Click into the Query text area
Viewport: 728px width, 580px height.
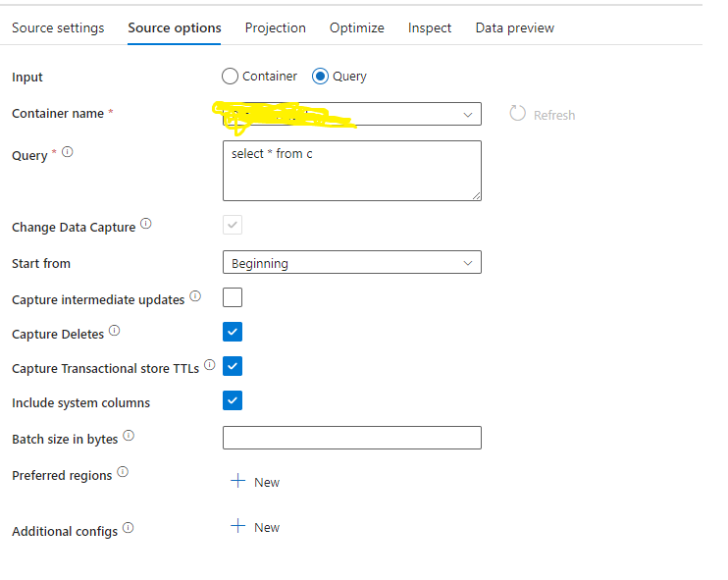[352, 171]
